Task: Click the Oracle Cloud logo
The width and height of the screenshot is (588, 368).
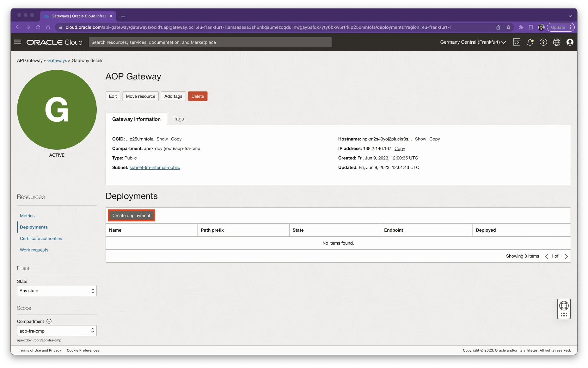Action: point(54,42)
